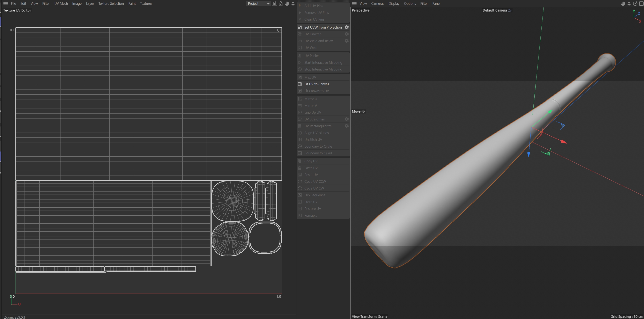Screen dimensions: 644x319
Task: Open the Cameras menu in viewport
Action: [378, 3]
